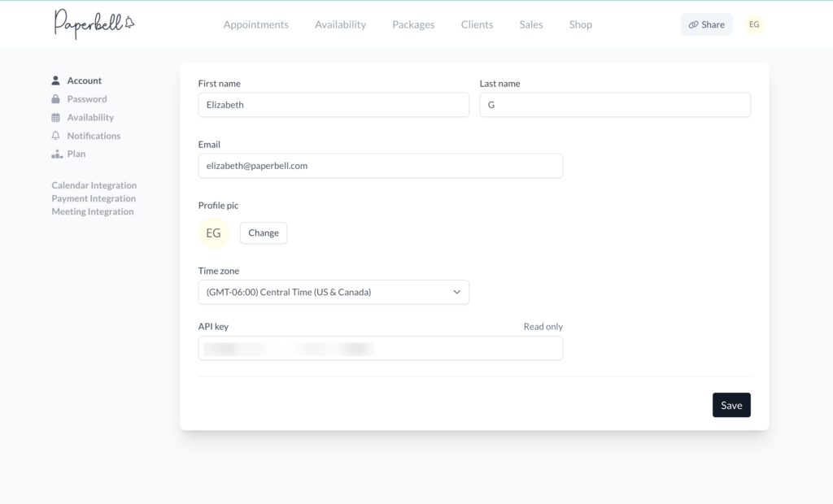Screen dimensions: 833x504
Task: Click the Plan hierarchy icon
Action: (x=56, y=154)
